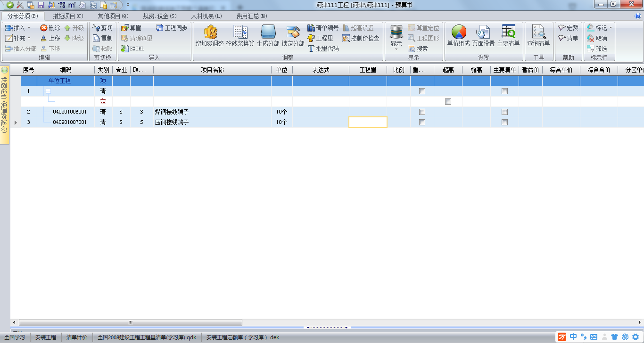Viewport: 644px width, 343px height.
Task: Click the 中 input method tray icon
Action: [x=573, y=337]
